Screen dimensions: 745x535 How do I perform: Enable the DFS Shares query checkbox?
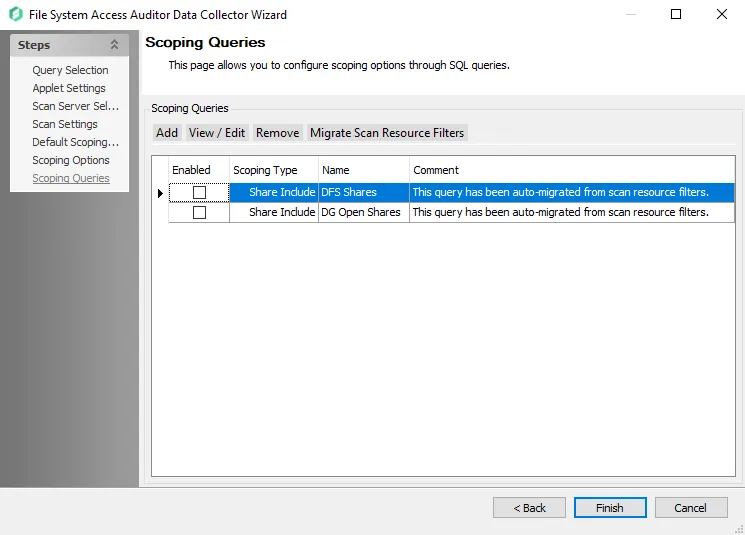pyautogui.click(x=200, y=192)
